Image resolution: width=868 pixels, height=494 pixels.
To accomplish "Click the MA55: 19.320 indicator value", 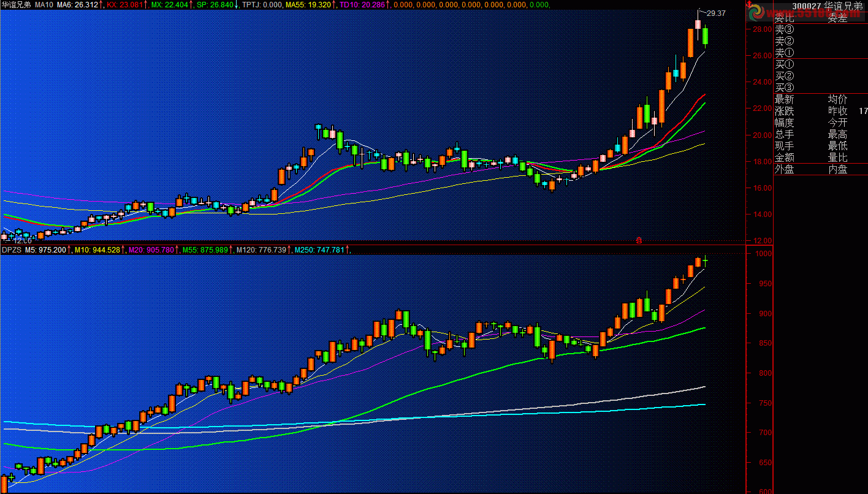I will click(308, 4).
